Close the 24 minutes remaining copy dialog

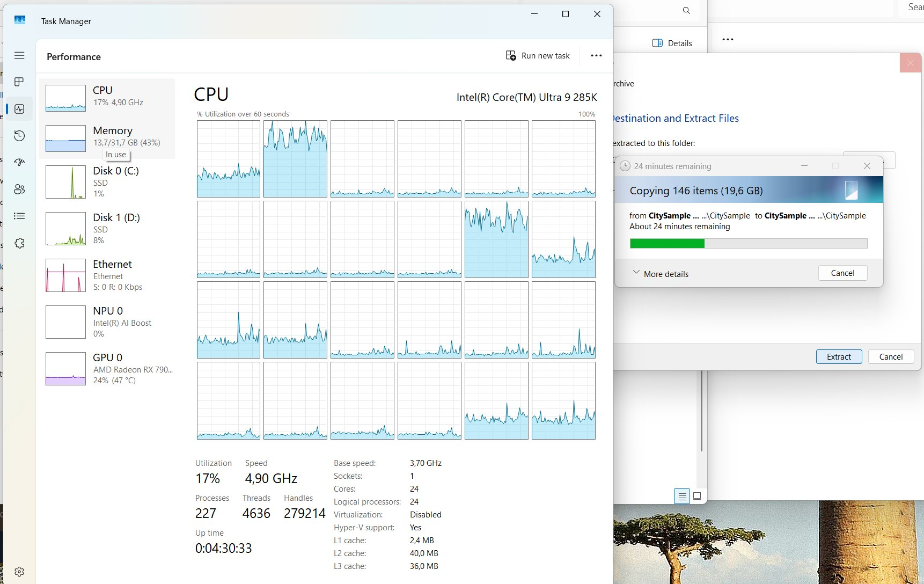[x=867, y=166]
